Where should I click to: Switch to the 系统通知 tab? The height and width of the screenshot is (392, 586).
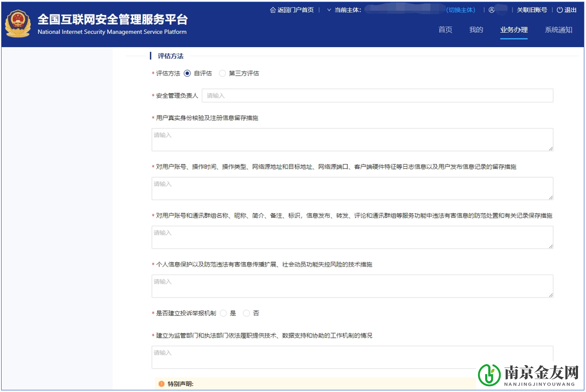coord(558,30)
